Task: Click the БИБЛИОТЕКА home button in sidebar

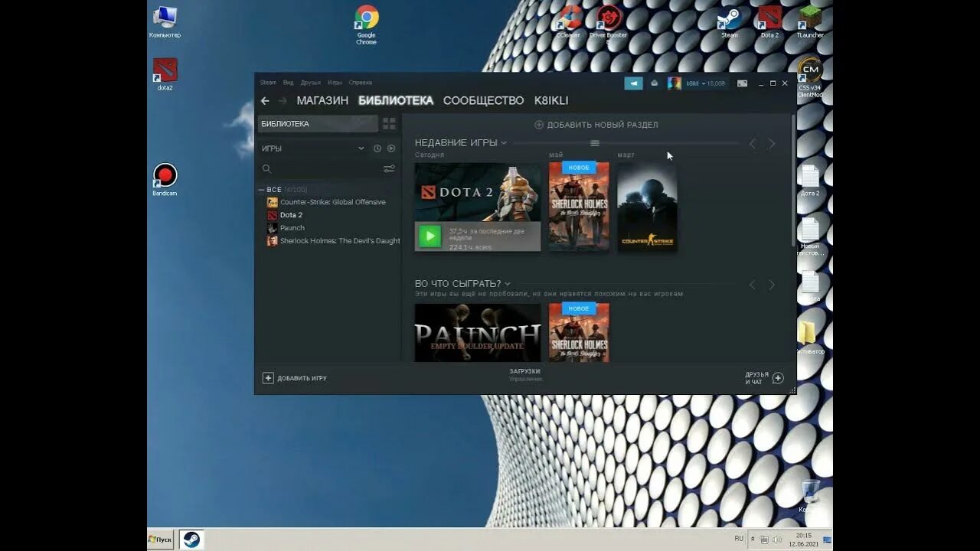Action: pyautogui.click(x=318, y=124)
